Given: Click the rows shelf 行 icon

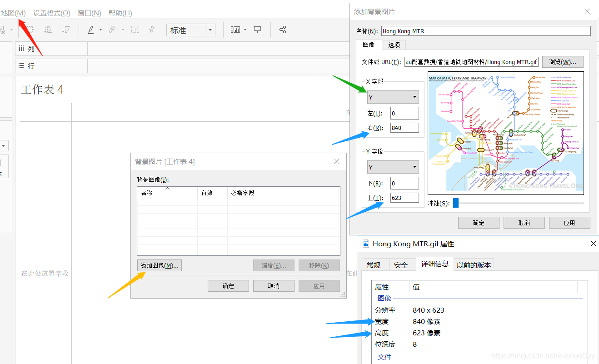Looking at the screenshot, I should 21,66.
